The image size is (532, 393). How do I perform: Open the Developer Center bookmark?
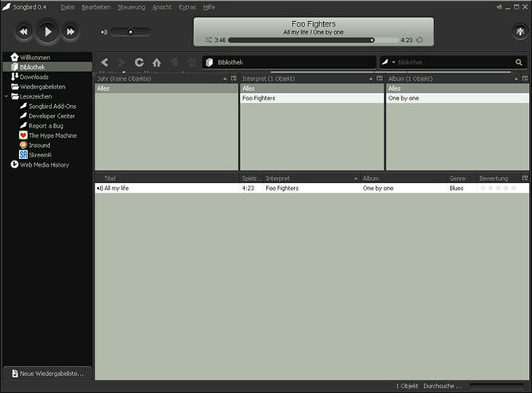click(x=51, y=116)
